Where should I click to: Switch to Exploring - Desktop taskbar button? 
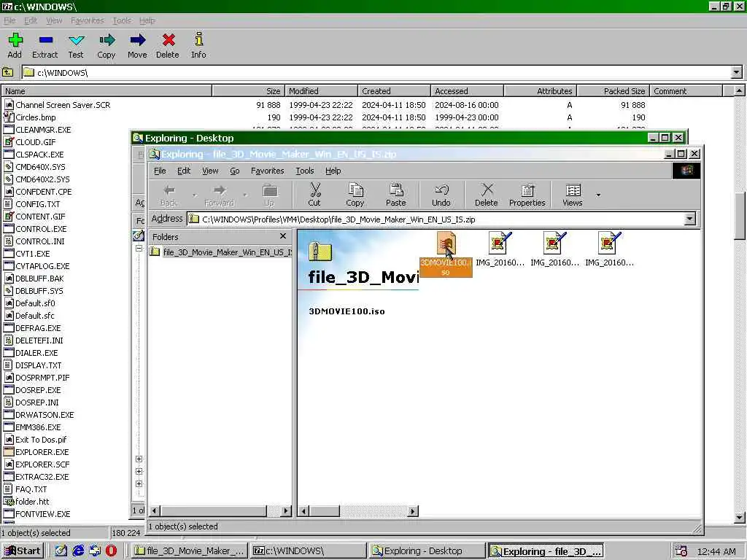click(427, 551)
